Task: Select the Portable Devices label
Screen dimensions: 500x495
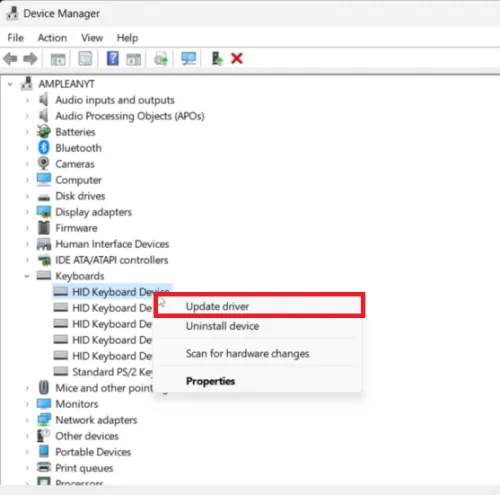Action: pyautogui.click(x=93, y=452)
